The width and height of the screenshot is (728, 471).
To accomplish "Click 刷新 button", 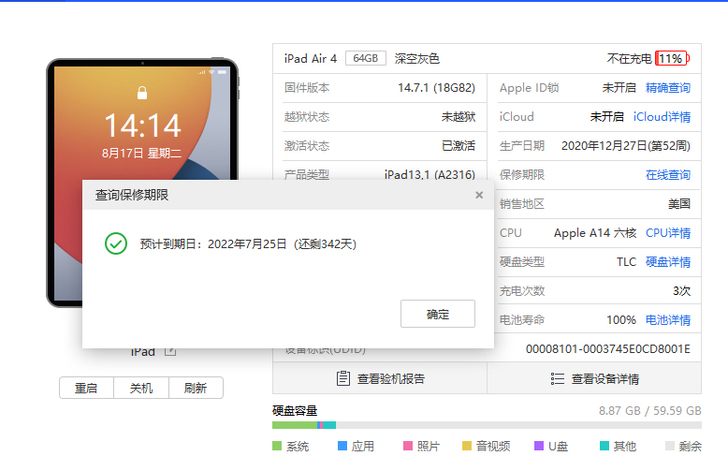I will click(x=195, y=388).
